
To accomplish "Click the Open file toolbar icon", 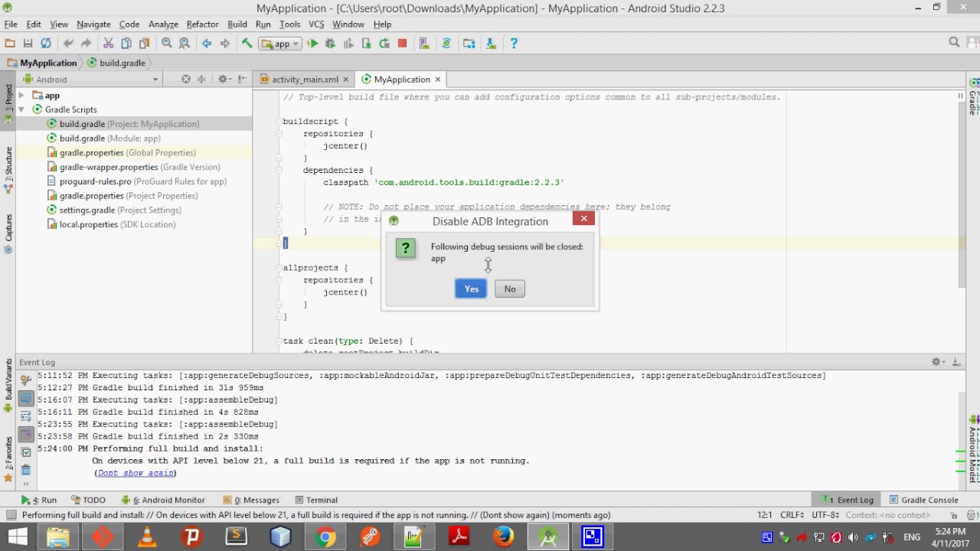I will [10, 44].
